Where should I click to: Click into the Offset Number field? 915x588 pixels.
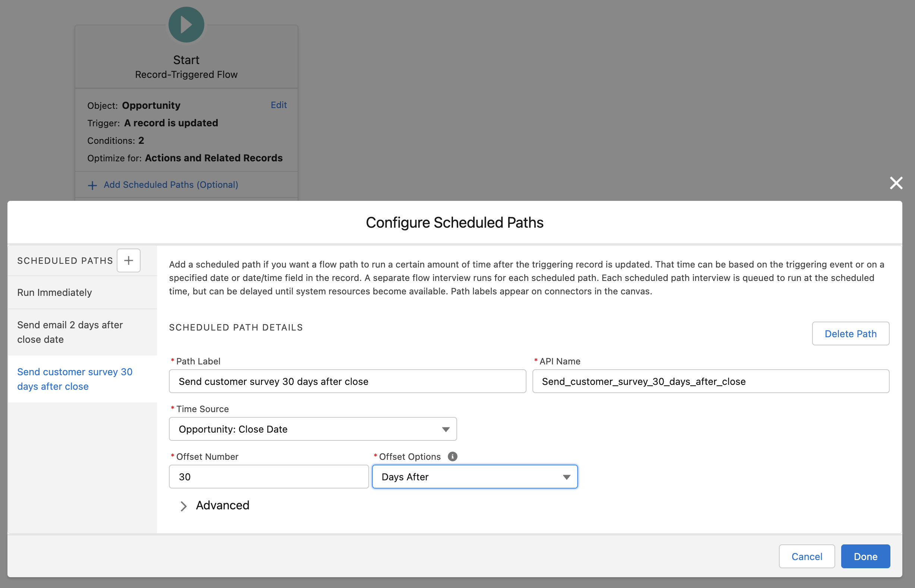pyautogui.click(x=268, y=477)
